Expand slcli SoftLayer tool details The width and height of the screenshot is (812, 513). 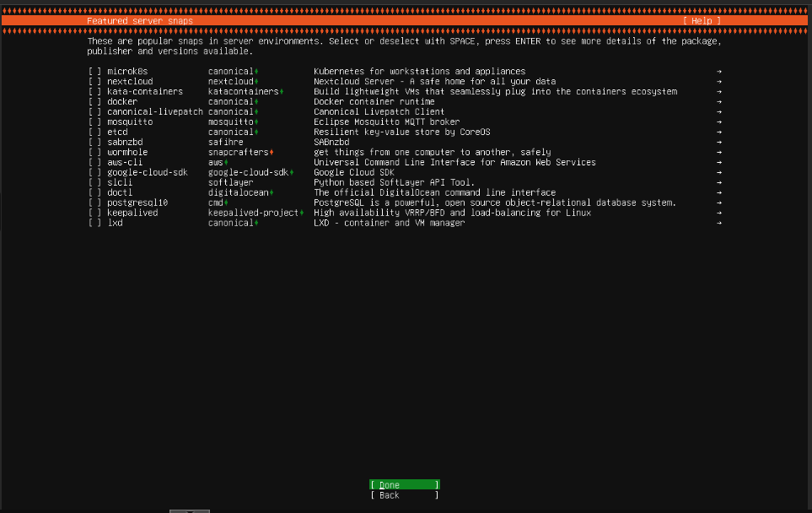click(718, 182)
